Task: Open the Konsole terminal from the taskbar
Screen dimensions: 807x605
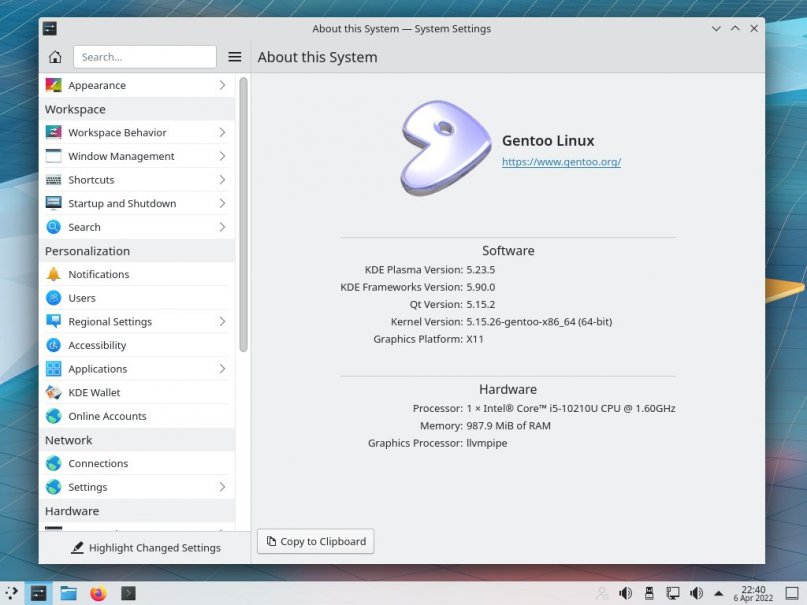Action: (x=128, y=593)
